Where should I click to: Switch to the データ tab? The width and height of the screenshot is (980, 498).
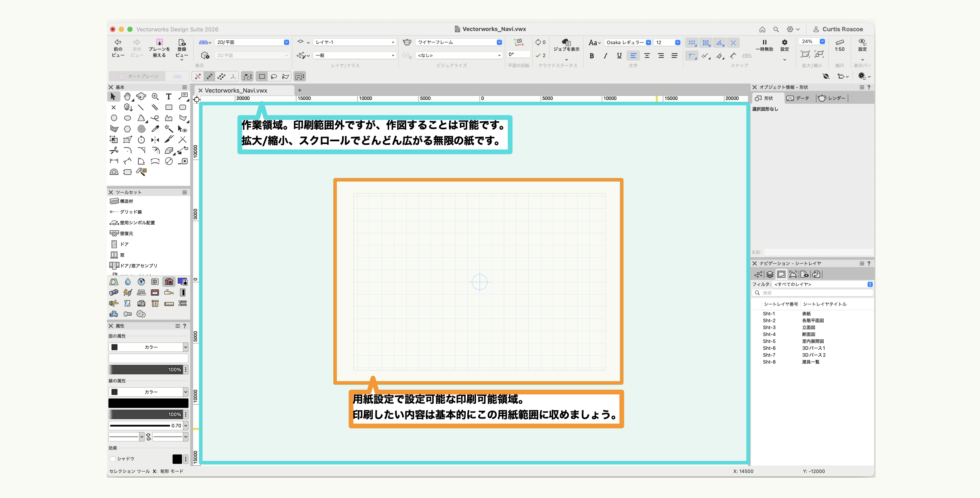[x=798, y=98]
